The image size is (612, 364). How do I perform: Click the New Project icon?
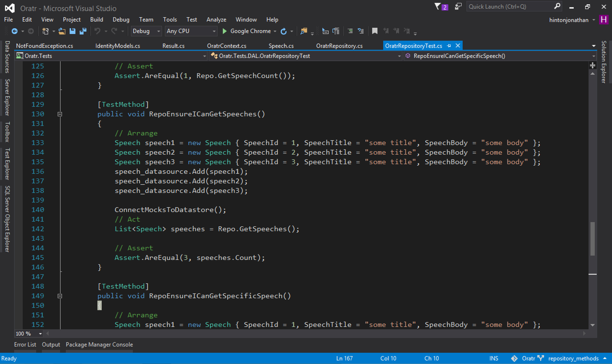(x=45, y=31)
